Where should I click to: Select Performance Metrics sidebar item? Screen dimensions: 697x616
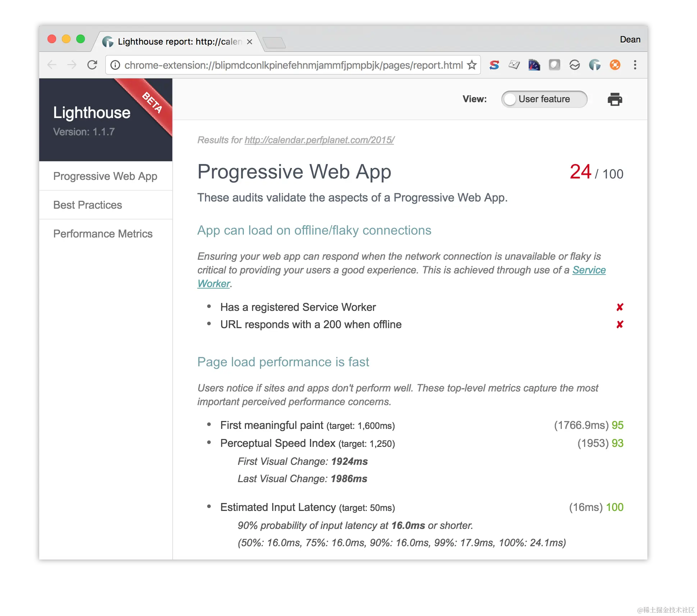point(102,234)
